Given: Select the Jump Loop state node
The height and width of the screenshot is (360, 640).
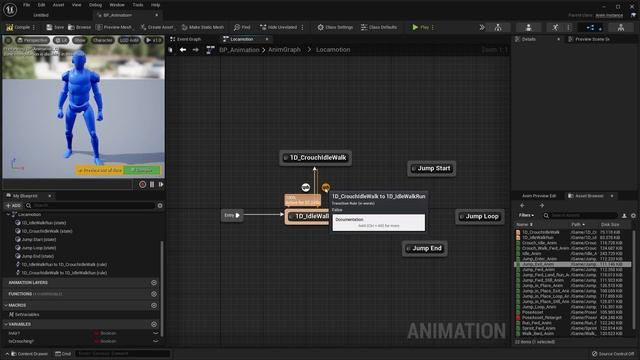Looking at the screenshot, I should click(x=480, y=216).
